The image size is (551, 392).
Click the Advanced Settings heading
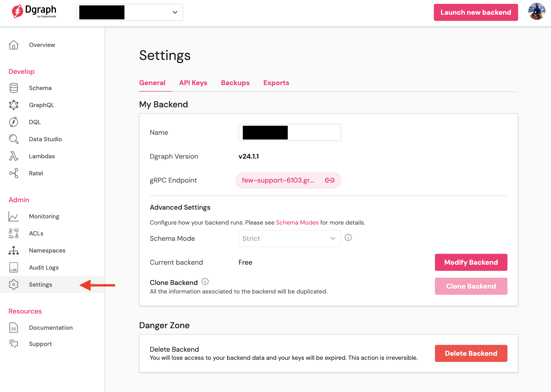[180, 207]
